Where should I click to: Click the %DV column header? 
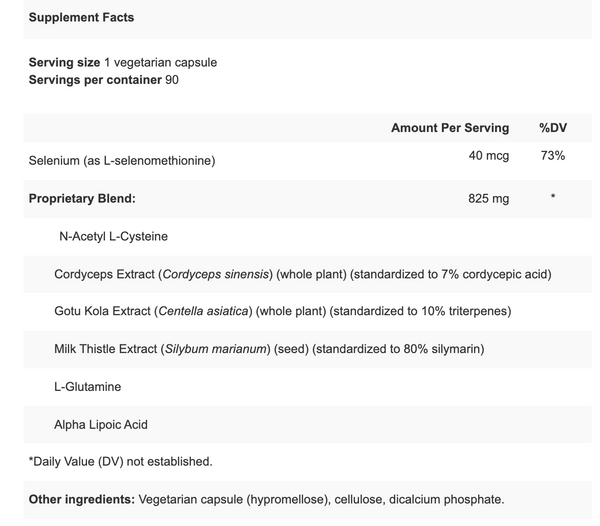(x=553, y=128)
